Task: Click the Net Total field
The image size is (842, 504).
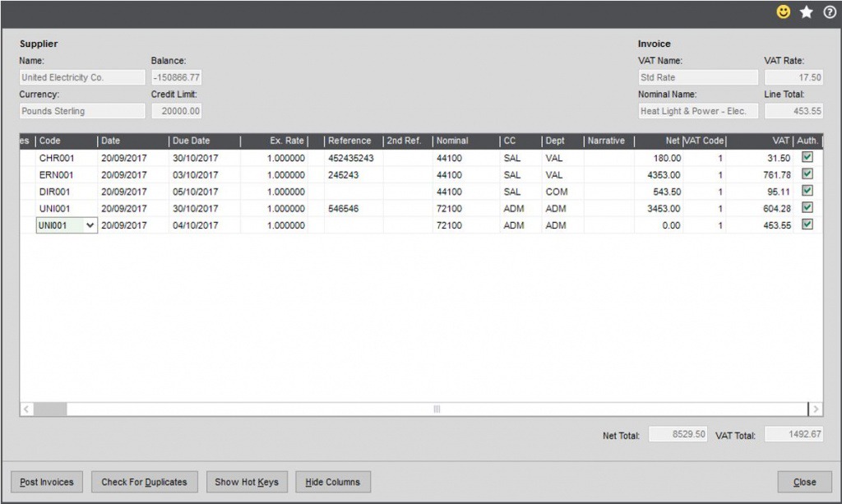Action: 678,434
